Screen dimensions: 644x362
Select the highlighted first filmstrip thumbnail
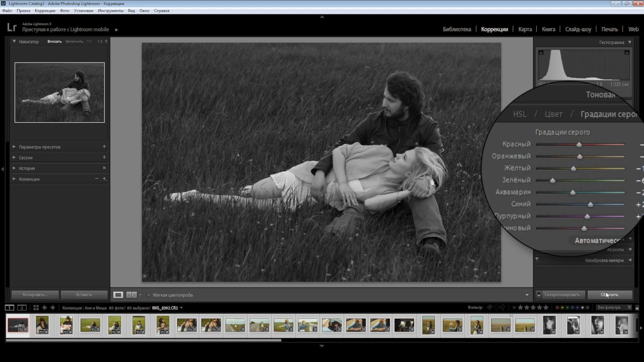tap(18, 325)
